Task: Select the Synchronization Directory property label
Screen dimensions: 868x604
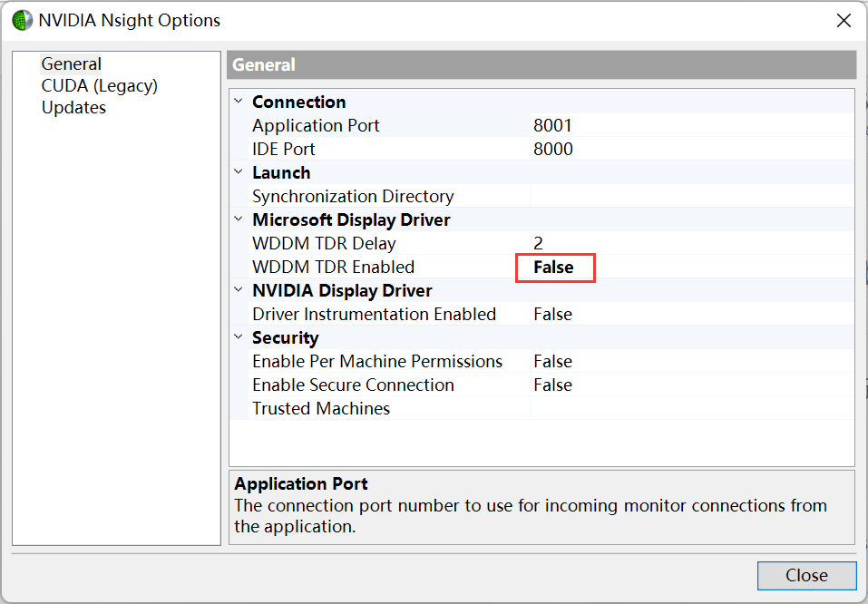Action: pos(353,197)
